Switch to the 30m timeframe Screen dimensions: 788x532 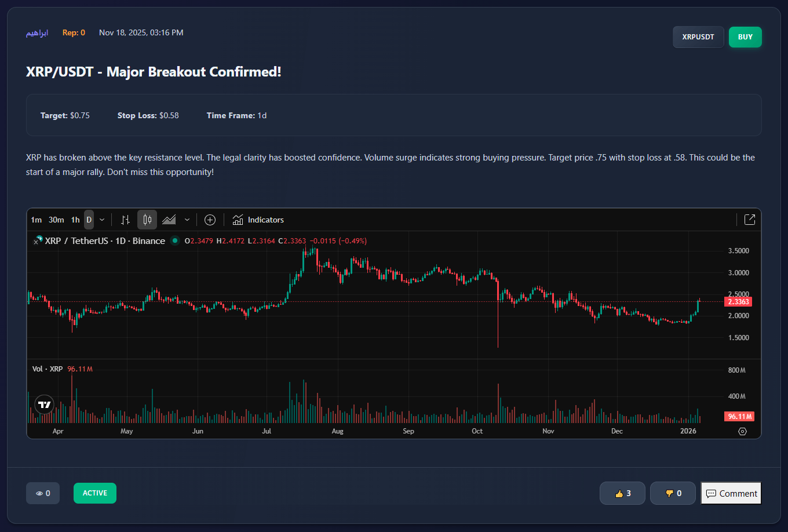point(56,220)
